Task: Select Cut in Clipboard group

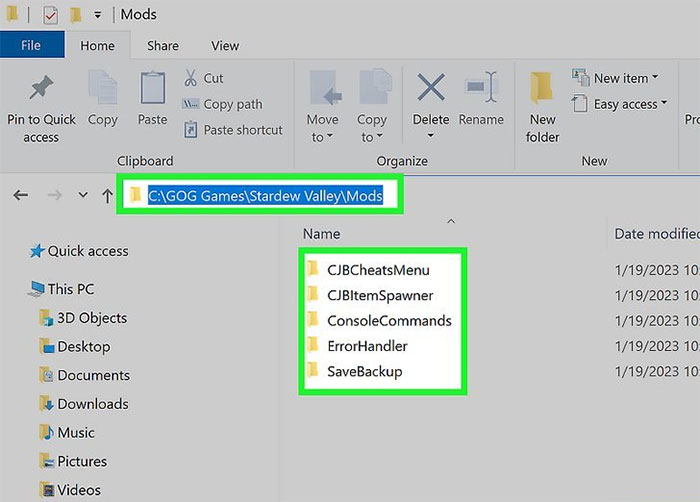Action: [x=204, y=78]
